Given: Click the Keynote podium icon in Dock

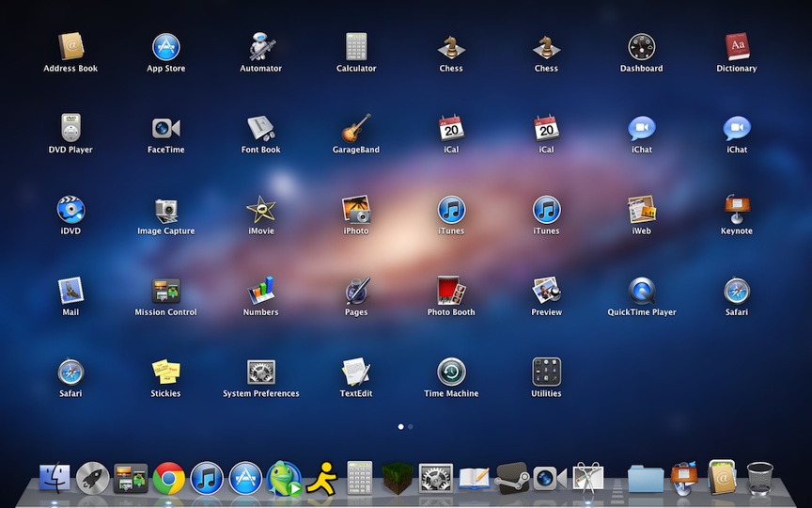Looking at the screenshot, I should click(683, 479).
